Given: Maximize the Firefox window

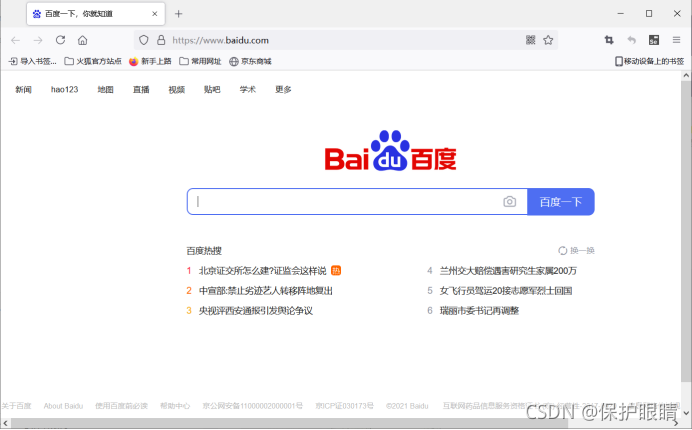Looking at the screenshot, I should (649, 14).
